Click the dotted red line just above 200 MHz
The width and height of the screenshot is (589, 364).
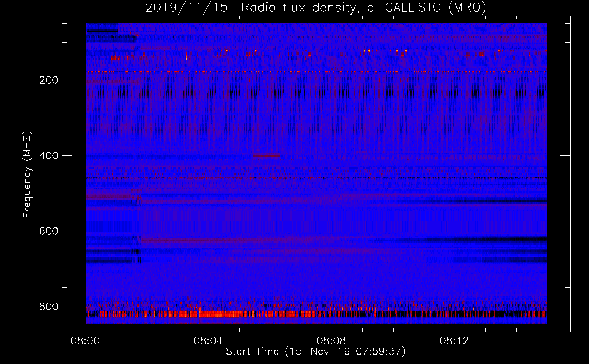point(316,72)
